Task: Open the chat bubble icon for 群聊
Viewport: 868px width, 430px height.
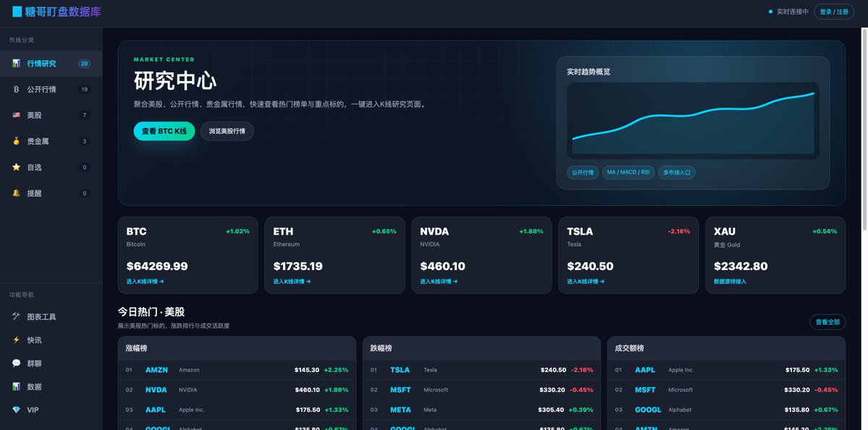Action: 16,363
